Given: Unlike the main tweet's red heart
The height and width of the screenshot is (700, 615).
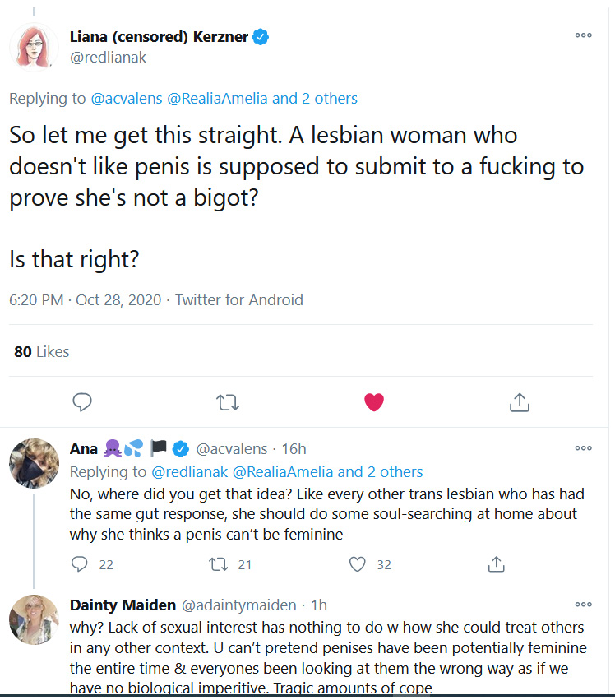Looking at the screenshot, I should [373, 402].
